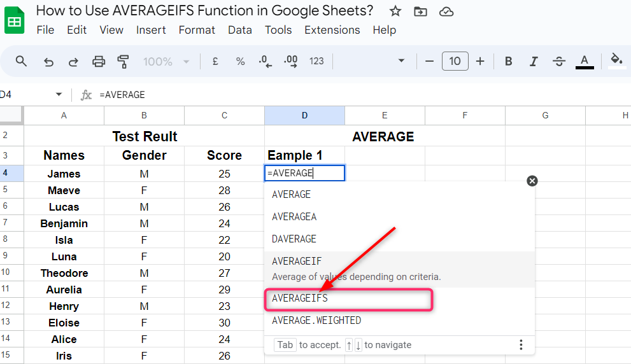Click the Eample 1 cell
The image size is (631, 364).
[x=304, y=155]
